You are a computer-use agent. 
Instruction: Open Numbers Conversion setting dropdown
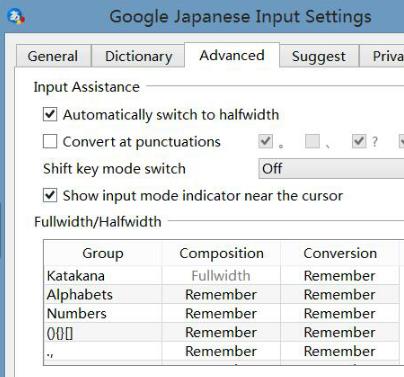click(340, 314)
